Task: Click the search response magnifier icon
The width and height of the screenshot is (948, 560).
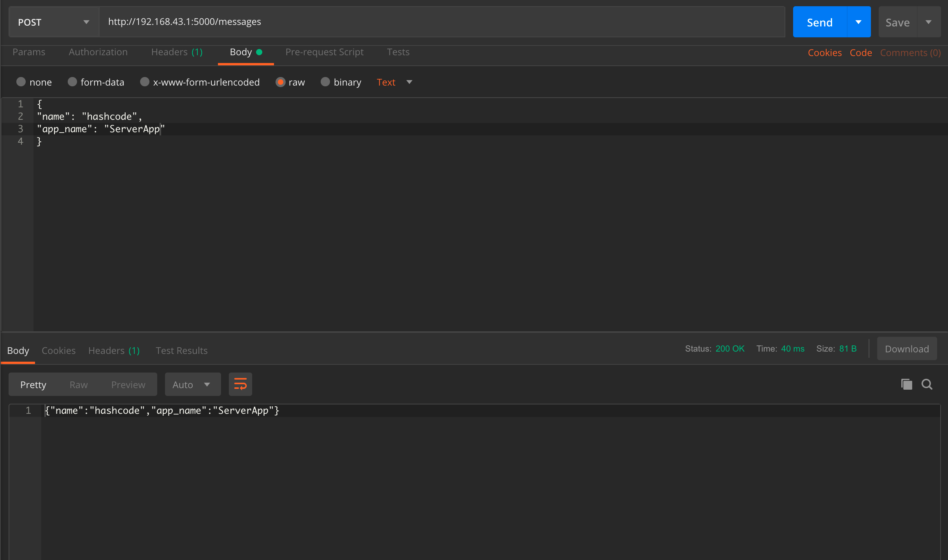Action: pyautogui.click(x=927, y=384)
